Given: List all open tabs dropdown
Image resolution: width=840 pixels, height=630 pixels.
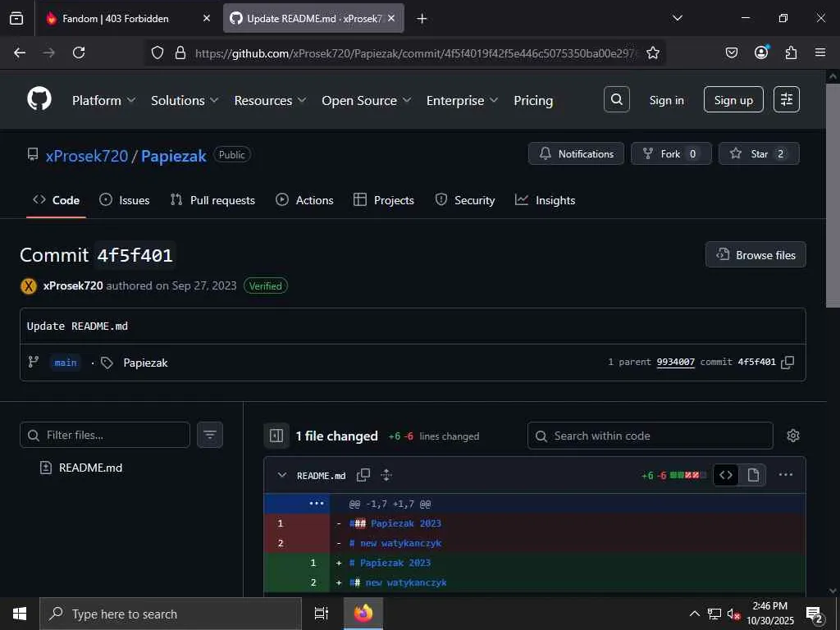Looking at the screenshot, I should 677,18.
